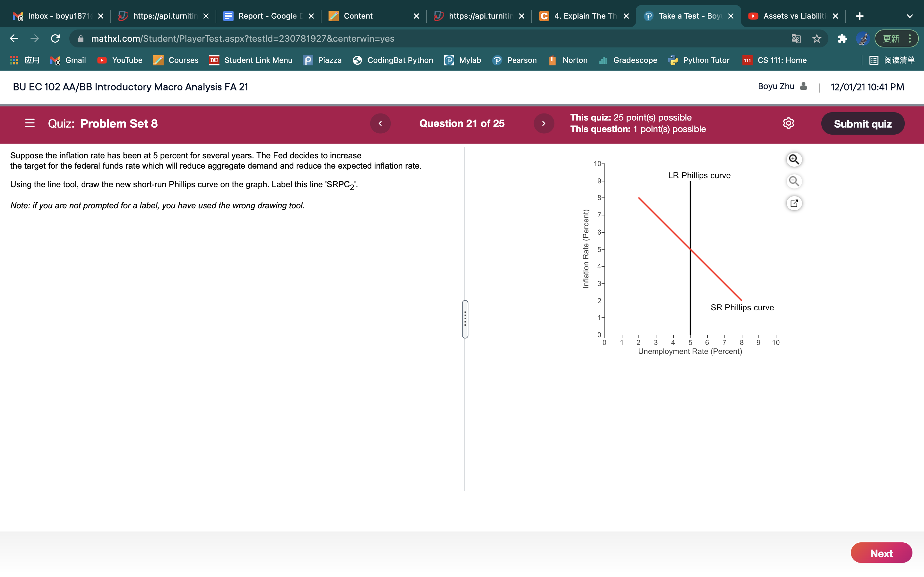Advance to the next question with the arrow
Viewport: 924px width, 577px height.
[544, 123]
